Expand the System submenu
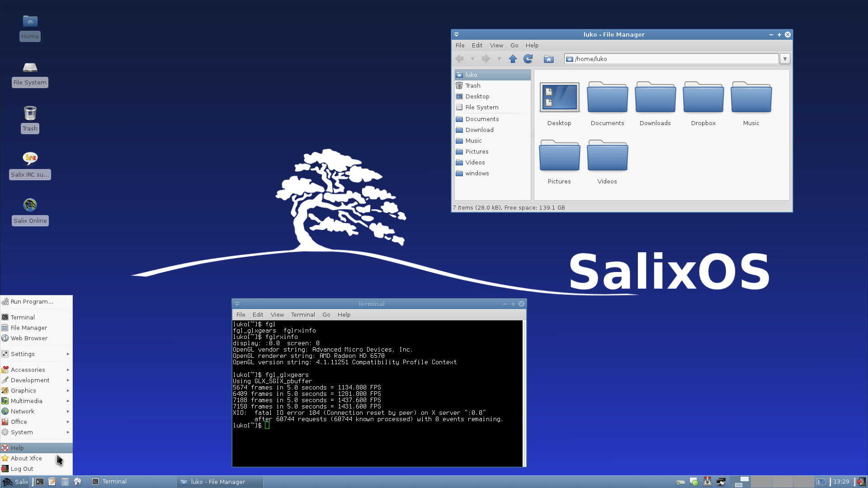Screen dimensions: 868x488 pyautogui.click(x=36, y=432)
